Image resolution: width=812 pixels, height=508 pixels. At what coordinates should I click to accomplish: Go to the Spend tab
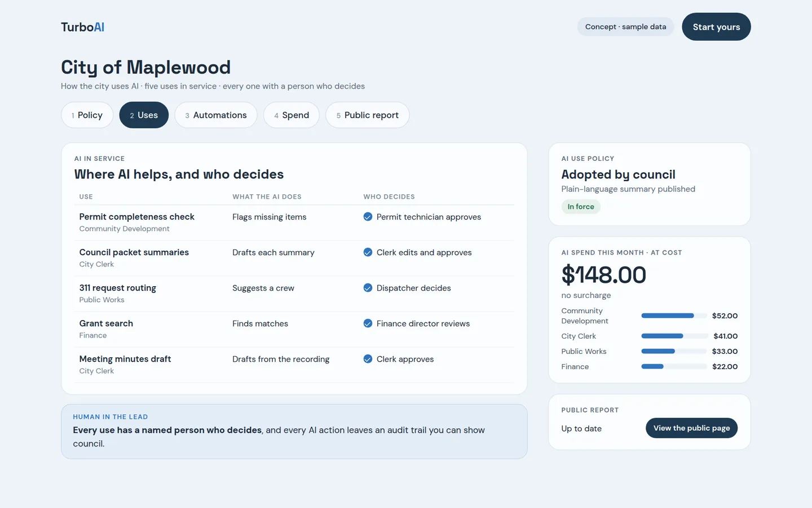point(292,115)
